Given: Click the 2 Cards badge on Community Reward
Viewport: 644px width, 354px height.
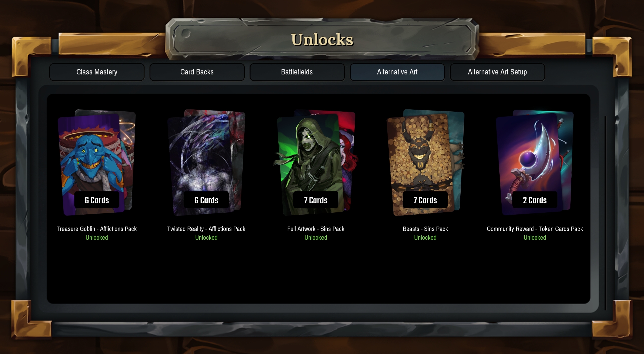Looking at the screenshot, I should pyautogui.click(x=535, y=200).
